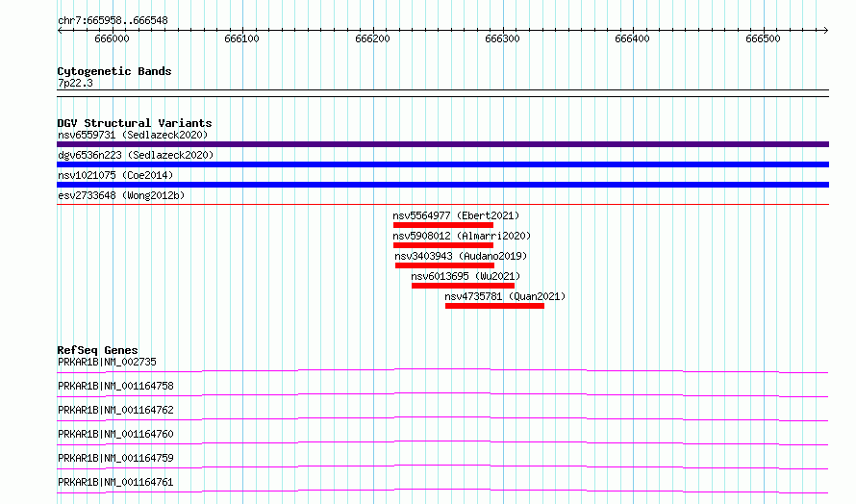Select transcript PRKAR1B|NM_002735
This screenshot has width=856, height=504.
click(107, 362)
